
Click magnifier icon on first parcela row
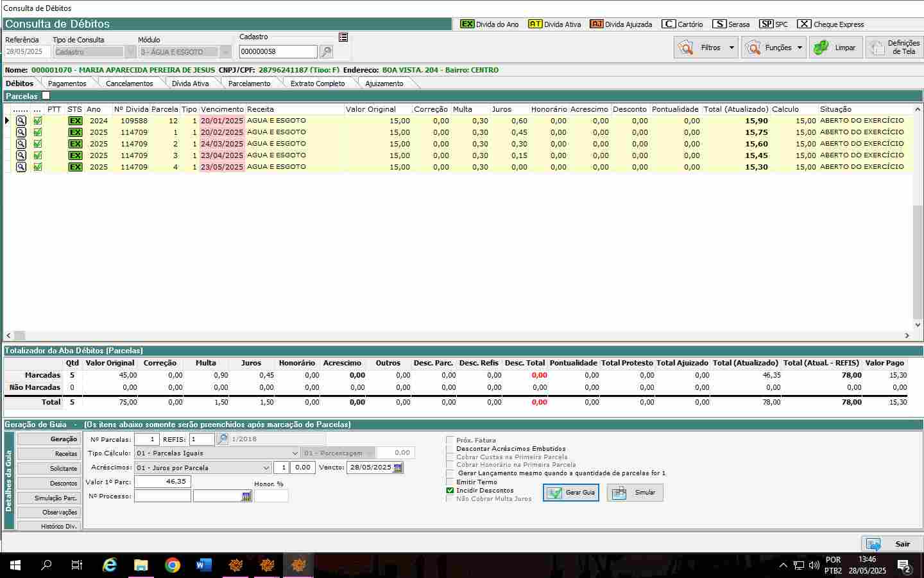(x=21, y=121)
